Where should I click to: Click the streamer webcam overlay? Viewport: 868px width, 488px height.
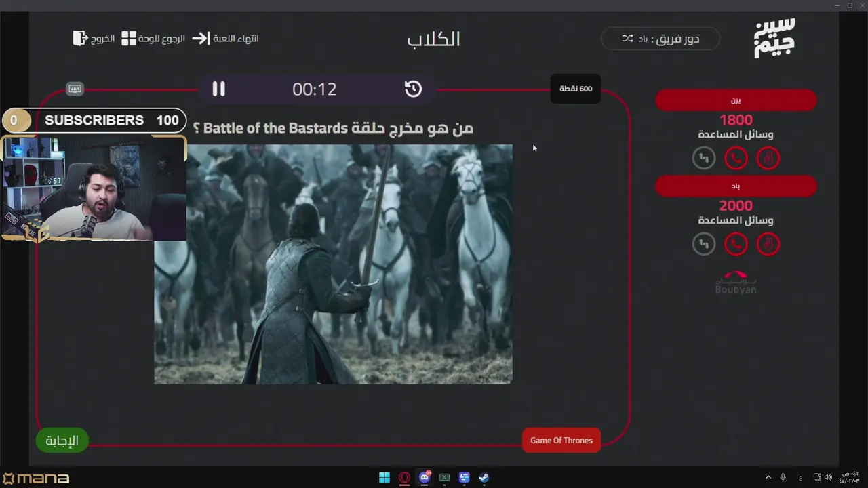point(94,188)
